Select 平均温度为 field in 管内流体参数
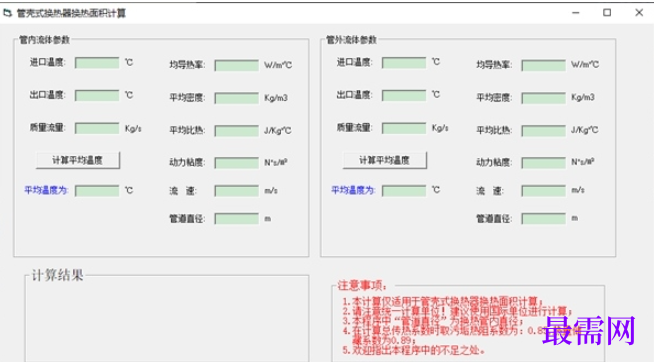The height and width of the screenshot is (362, 654). 97,191
